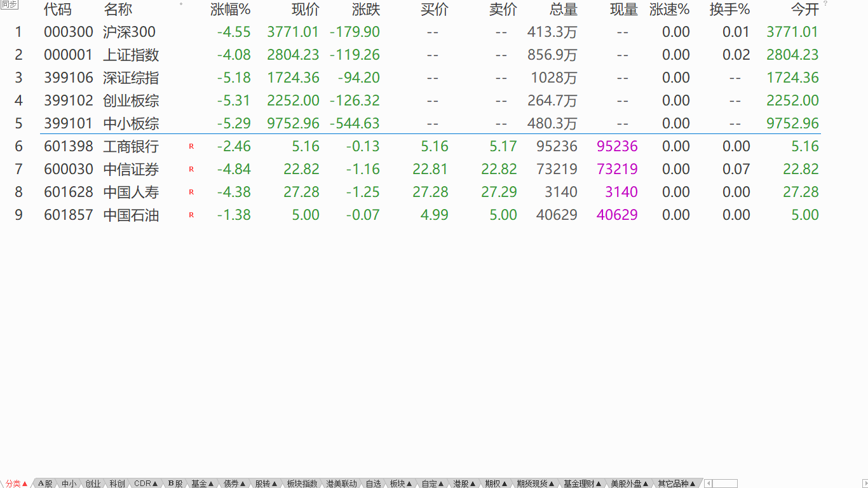This screenshot has height=488, width=868.
Task: Open the 期货现货 tab dropdown
Action: coord(536,484)
